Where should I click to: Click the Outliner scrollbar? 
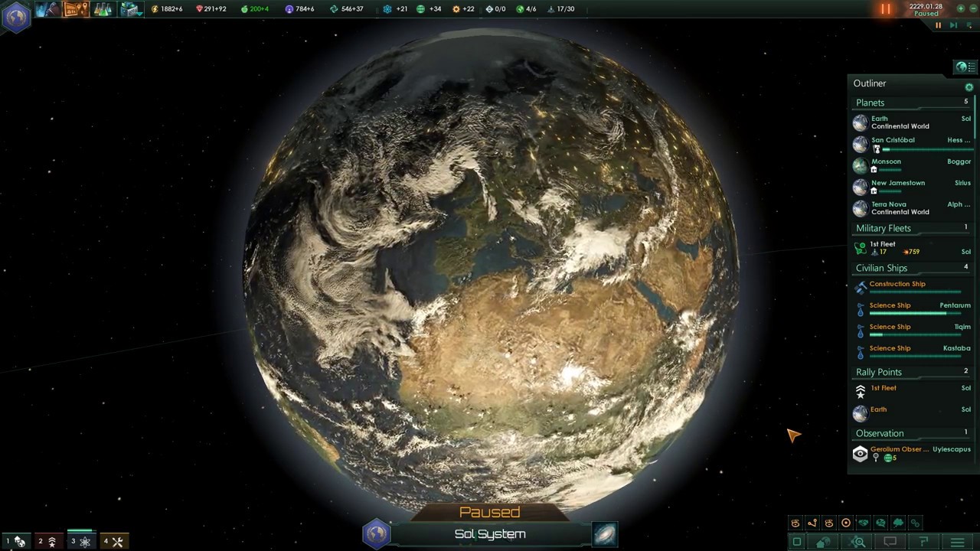pos(976,119)
